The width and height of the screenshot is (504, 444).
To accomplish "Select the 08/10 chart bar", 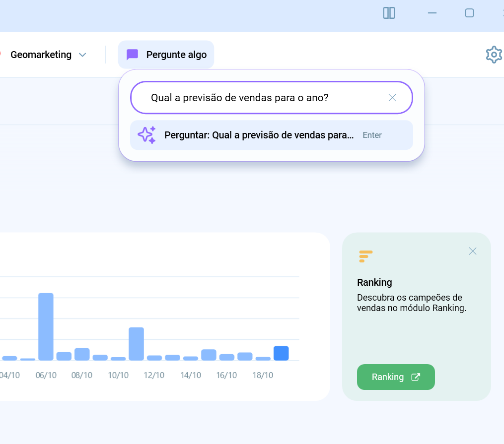I will pyautogui.click(x=82, y=354).
